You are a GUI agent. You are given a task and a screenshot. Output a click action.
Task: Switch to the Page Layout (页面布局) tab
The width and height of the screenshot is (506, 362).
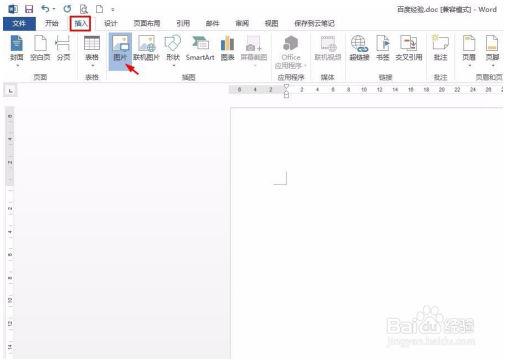tap(147, 23)
